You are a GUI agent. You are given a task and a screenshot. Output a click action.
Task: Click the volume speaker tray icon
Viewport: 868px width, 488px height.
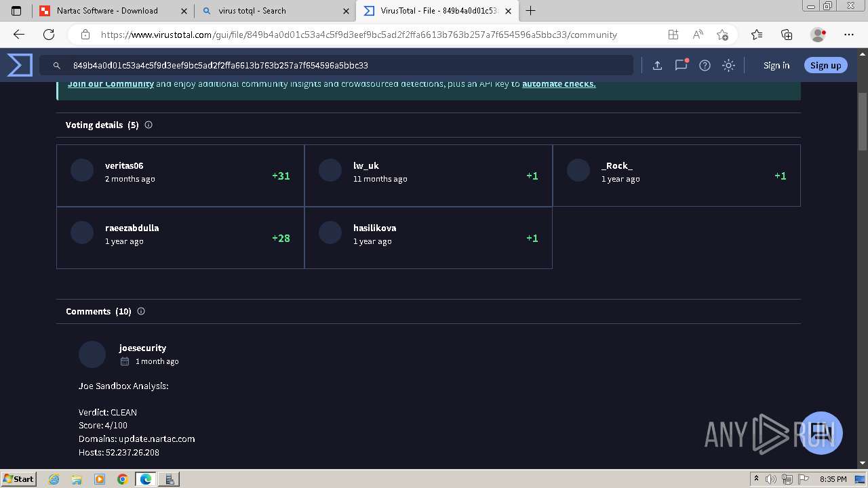[x=770, y=479]
